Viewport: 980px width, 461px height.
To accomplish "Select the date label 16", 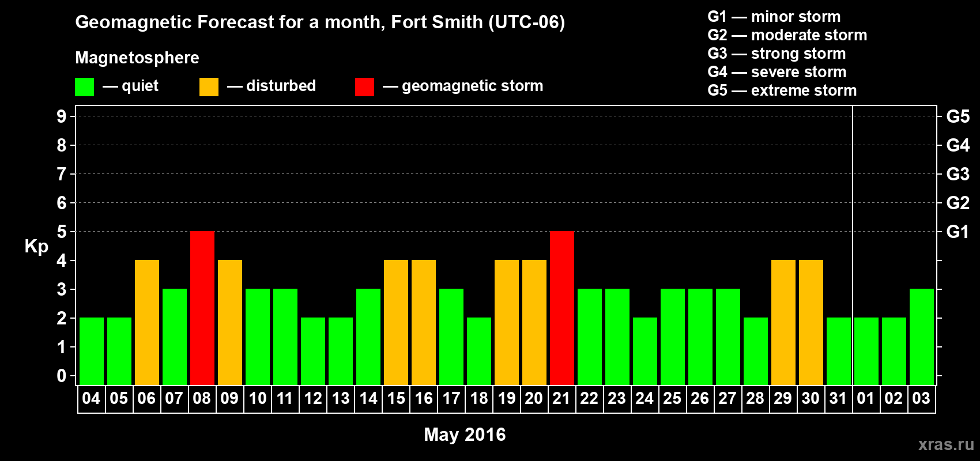I will 423,399.
